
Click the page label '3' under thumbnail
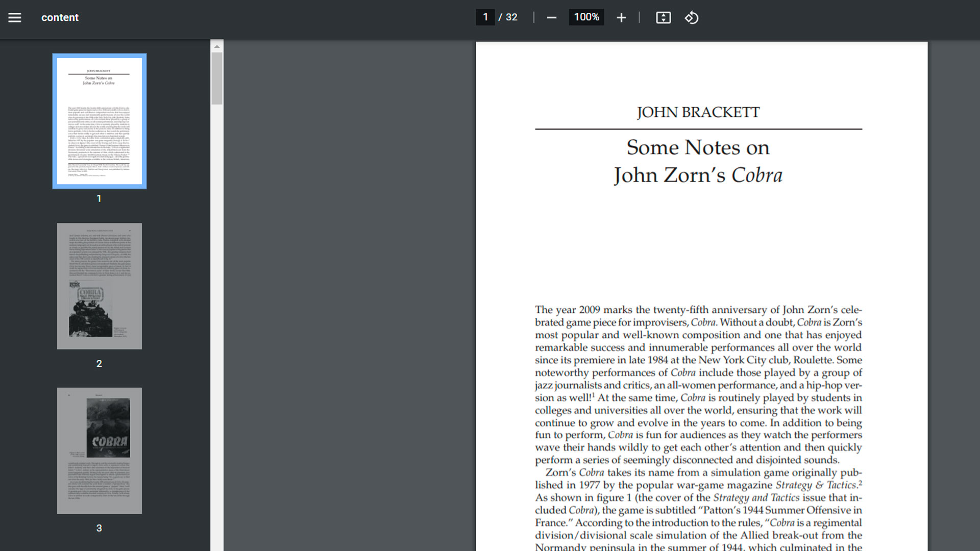99,529
